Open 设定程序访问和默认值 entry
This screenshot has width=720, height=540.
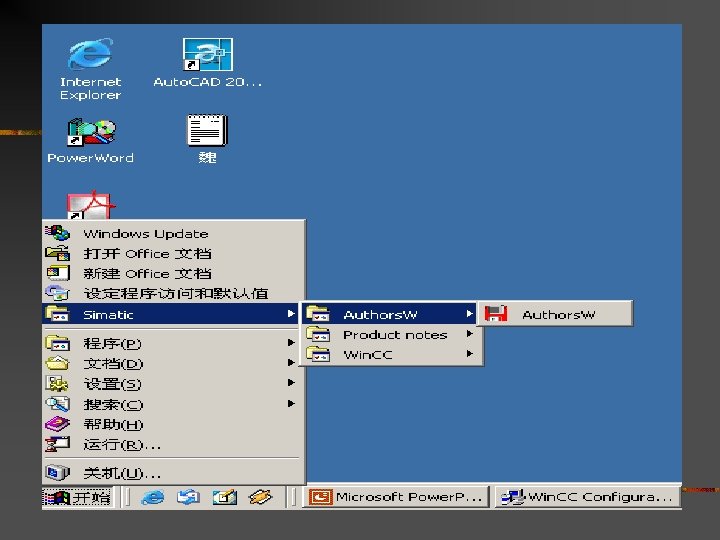point(173,294)
